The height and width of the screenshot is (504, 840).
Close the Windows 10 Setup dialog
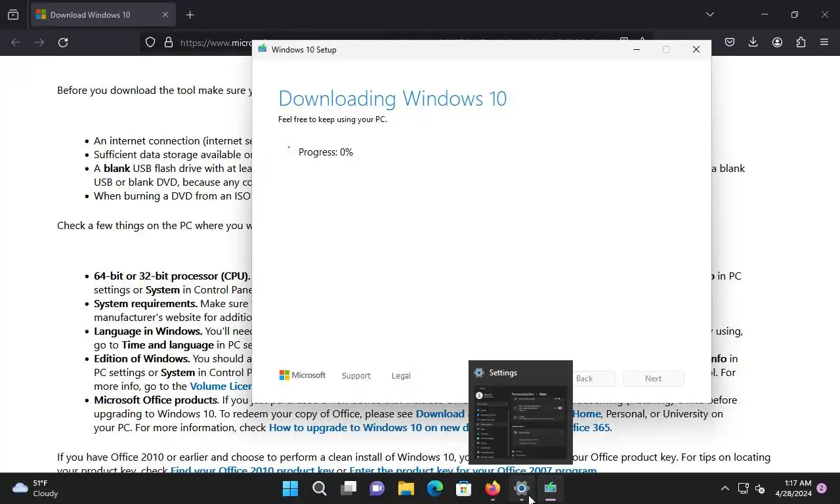pyautogui.click(x=696, y=49)
